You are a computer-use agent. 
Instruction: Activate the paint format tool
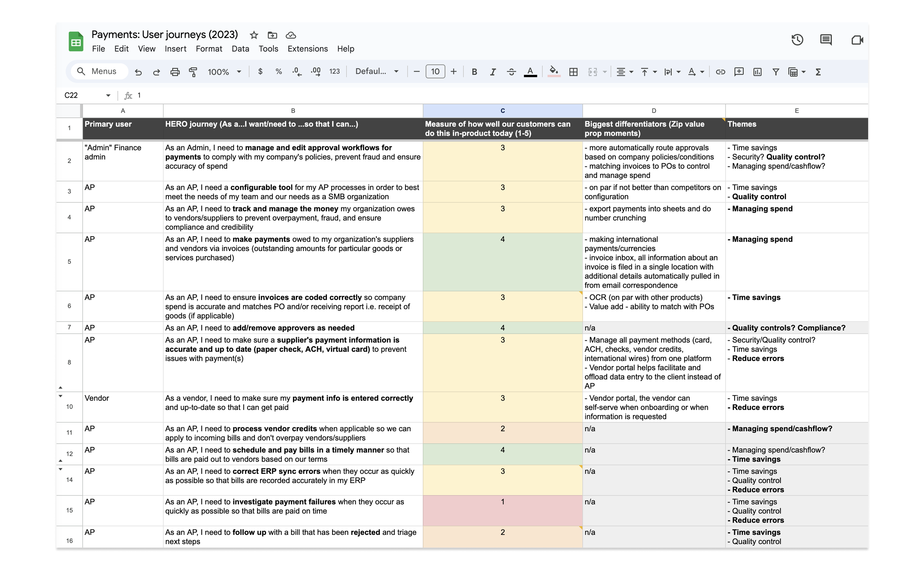(193, 72)
